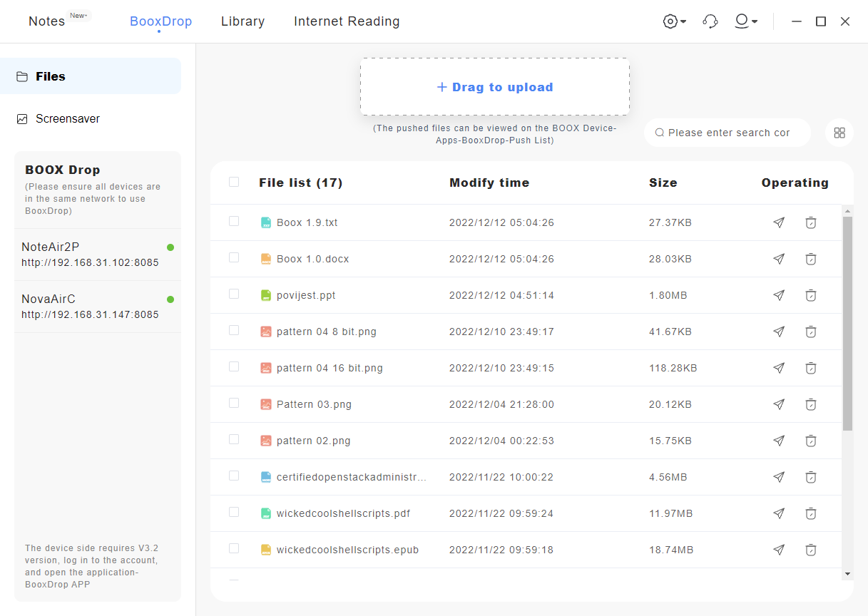The image size is (868, 616).
Task: Click timestamp 2022/11/22 10:00:22
Action: coord(501,477)
